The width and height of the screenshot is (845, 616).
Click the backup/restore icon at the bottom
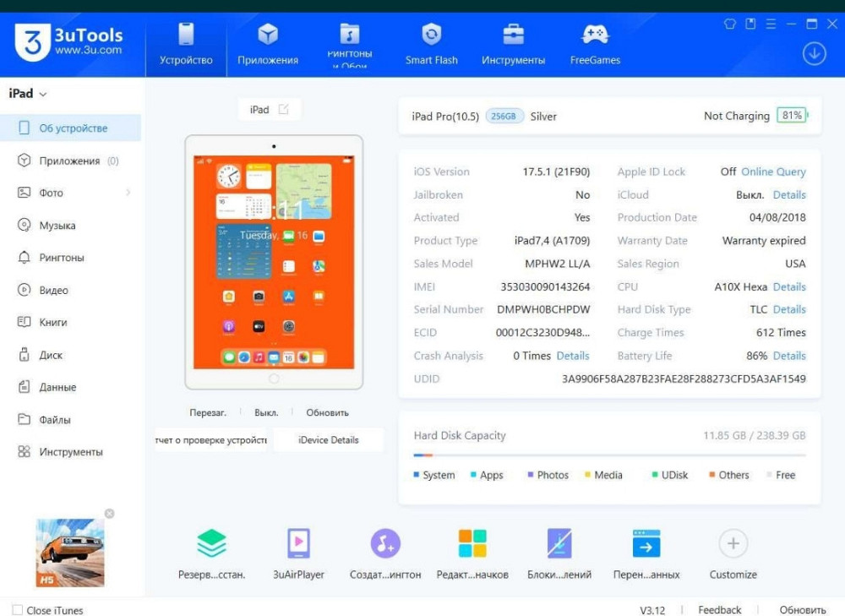[x=211, y=544]
